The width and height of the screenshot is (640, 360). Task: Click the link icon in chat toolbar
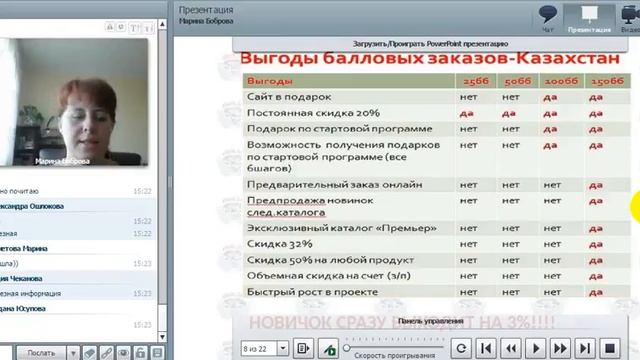pyautogui.click(x=107, y=353)
